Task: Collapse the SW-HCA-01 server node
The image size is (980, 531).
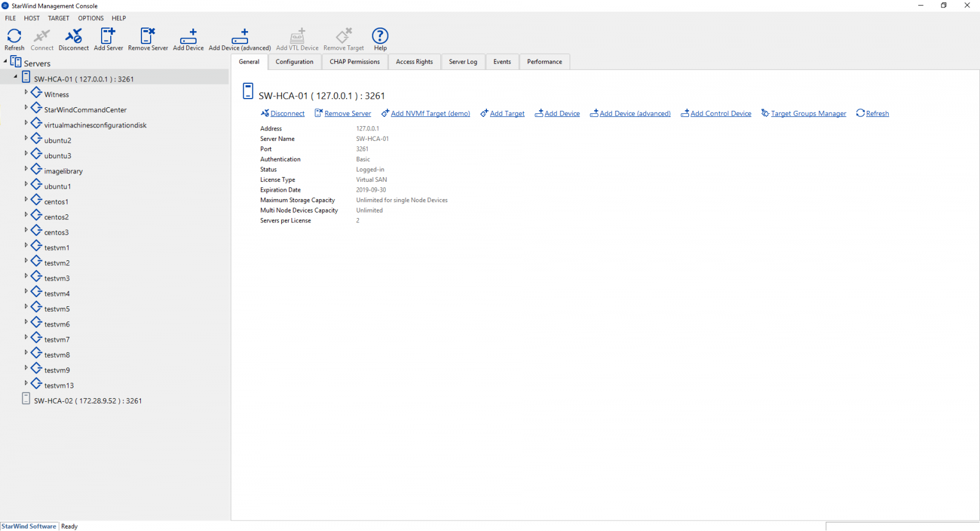Action: [15, 77]
